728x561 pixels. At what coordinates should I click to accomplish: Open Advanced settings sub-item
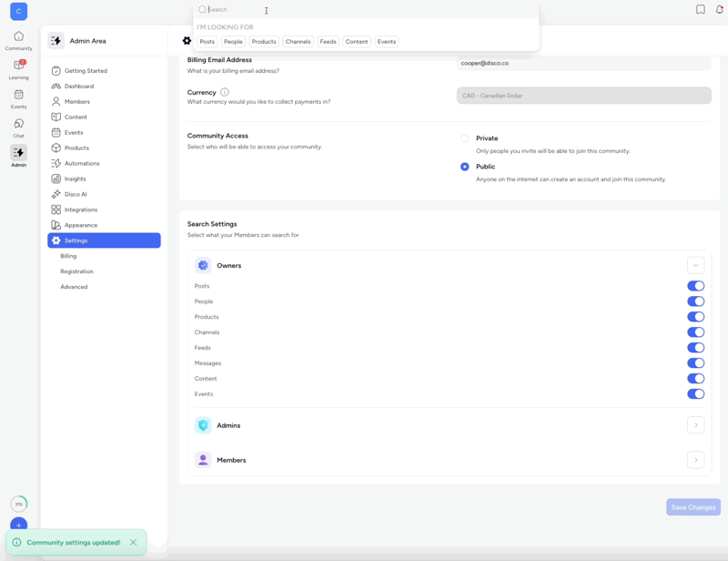74,287
